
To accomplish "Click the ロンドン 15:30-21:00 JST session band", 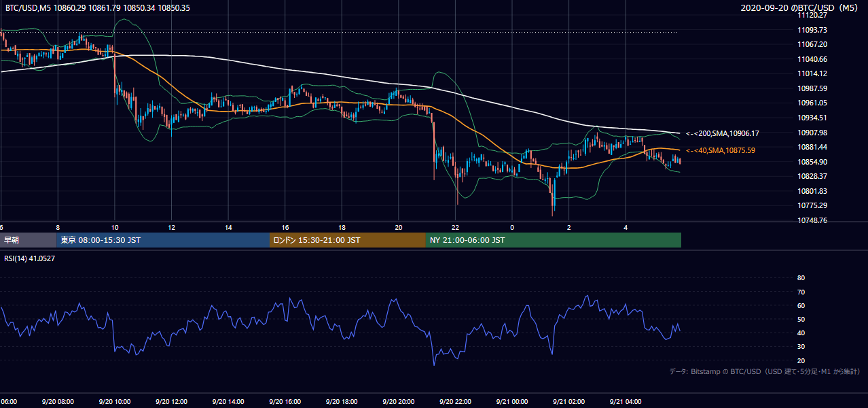I will point(348,240).
